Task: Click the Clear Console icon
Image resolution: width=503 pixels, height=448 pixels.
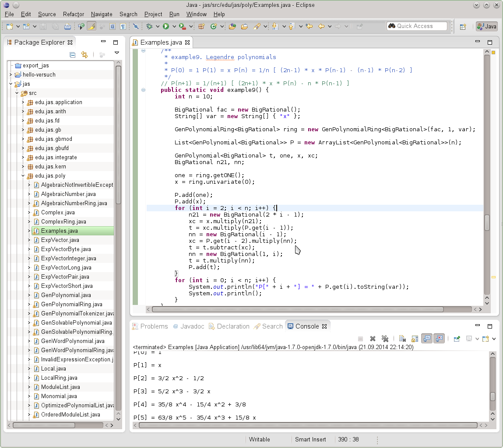Action: [x=403, y=339]
